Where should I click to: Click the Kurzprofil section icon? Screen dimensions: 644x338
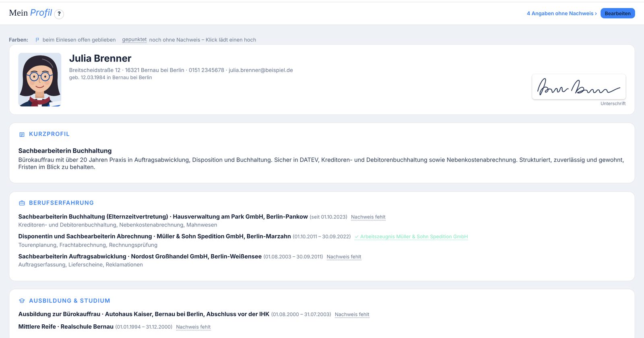22,134
